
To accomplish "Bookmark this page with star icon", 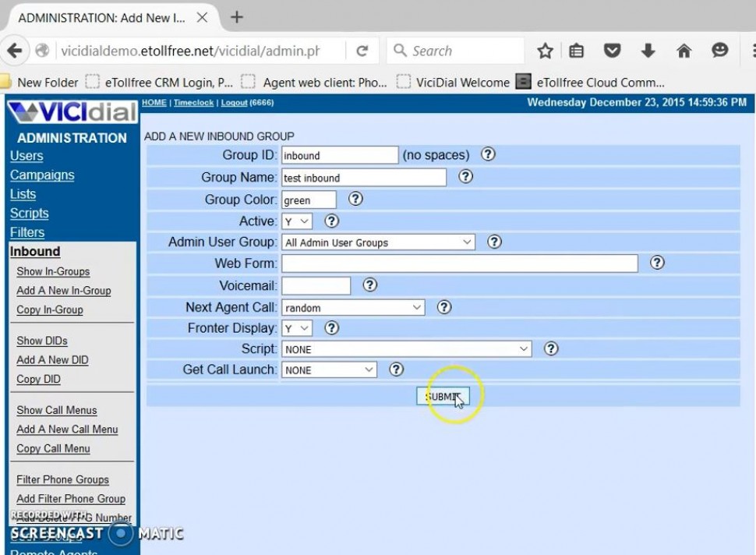I will click(545, 51).
